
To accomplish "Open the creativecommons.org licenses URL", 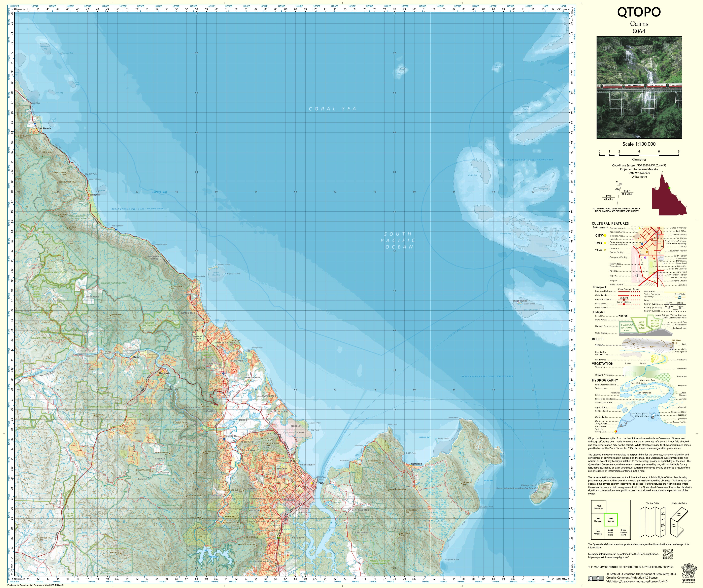I will tap(640, 581).
